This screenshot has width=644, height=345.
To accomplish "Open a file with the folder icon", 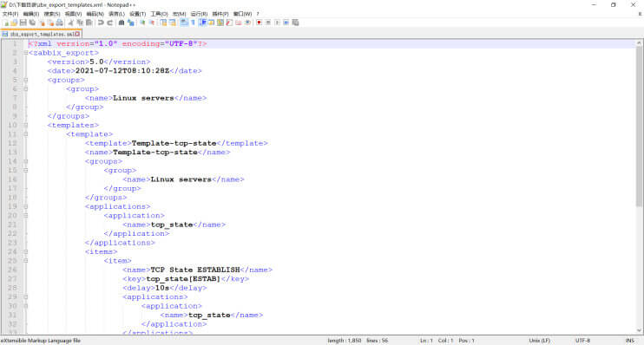I will coord(14,23).
